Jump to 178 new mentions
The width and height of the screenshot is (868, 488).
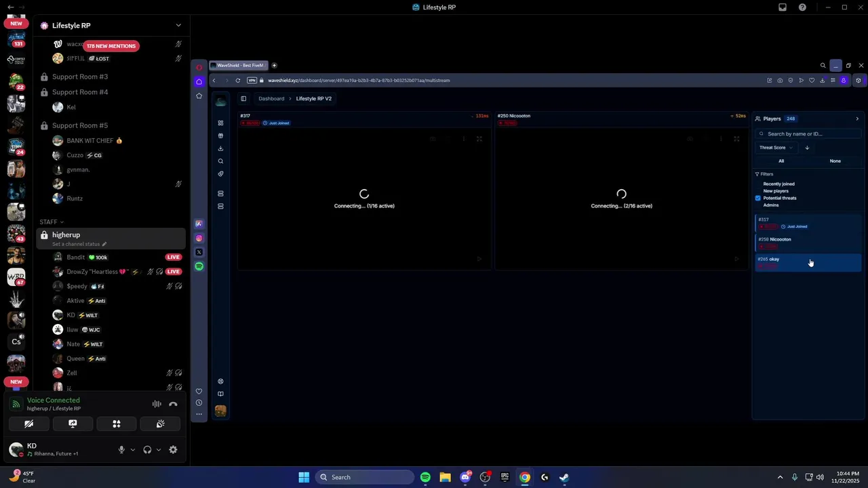(111, 45)
